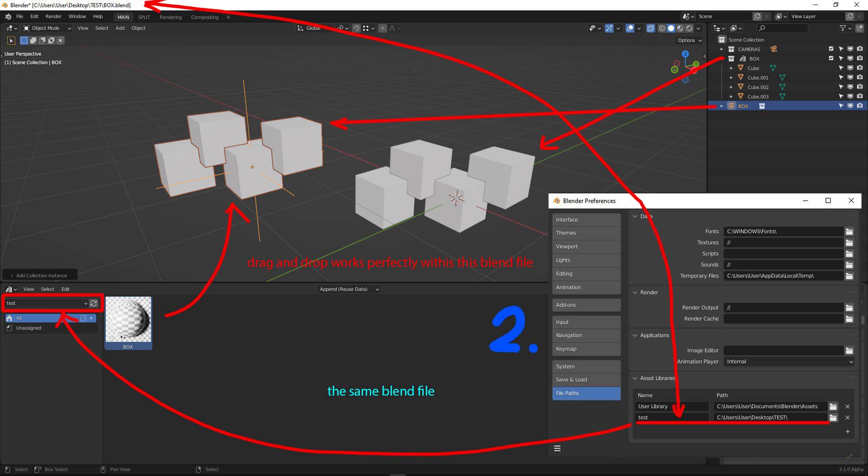868x476 pixels.
Task: Toggle snapping magnet icon
Action: point(356,28)
